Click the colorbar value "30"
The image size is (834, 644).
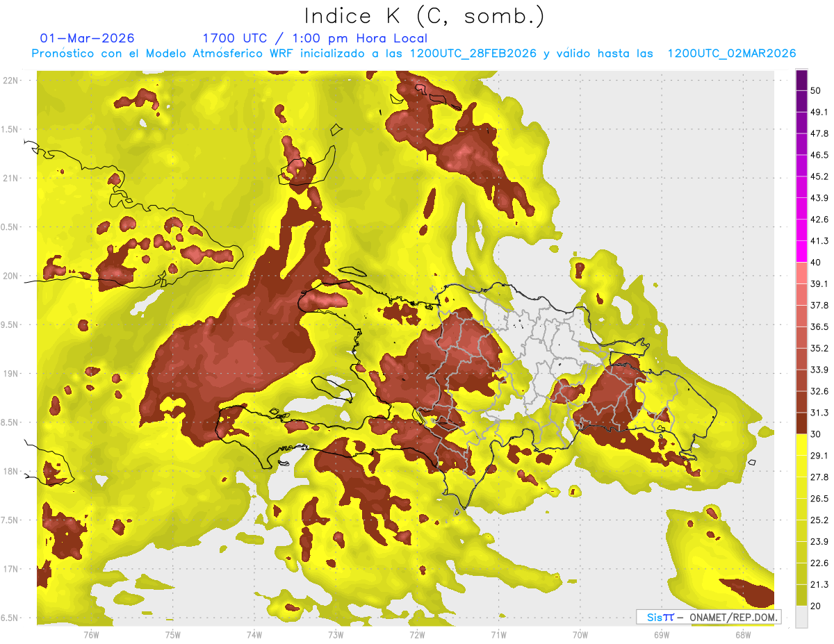click(x=816, y=434)
